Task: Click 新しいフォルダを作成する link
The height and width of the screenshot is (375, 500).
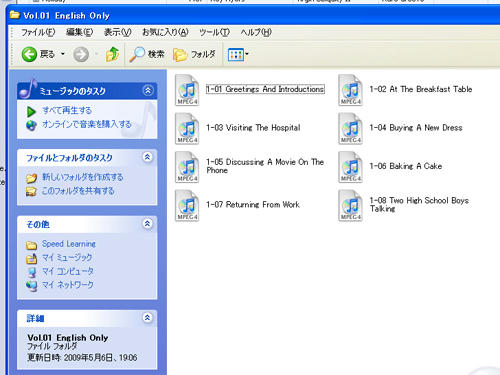Action: point(83,177)
